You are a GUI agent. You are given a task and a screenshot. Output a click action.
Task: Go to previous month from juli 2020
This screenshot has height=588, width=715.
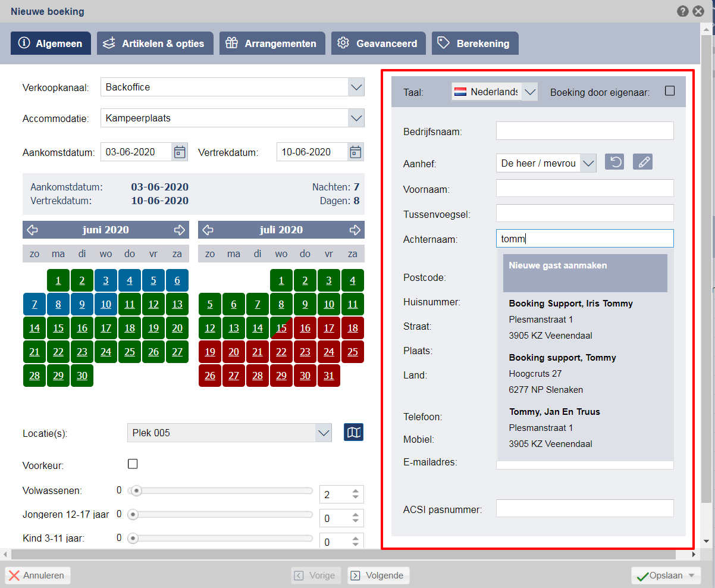pos(208,230)
